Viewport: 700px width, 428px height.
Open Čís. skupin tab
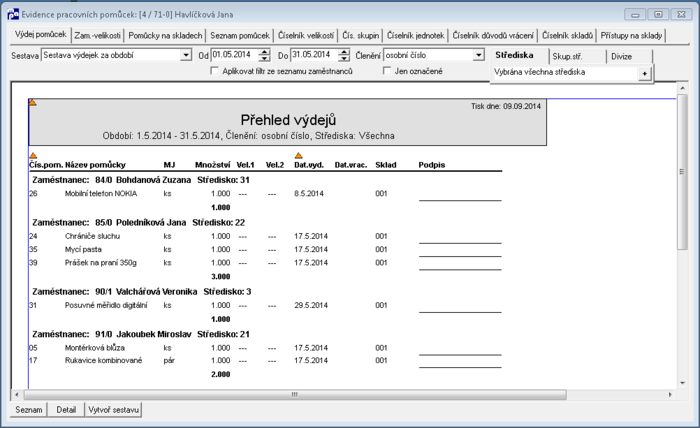[x=361, y=36]
